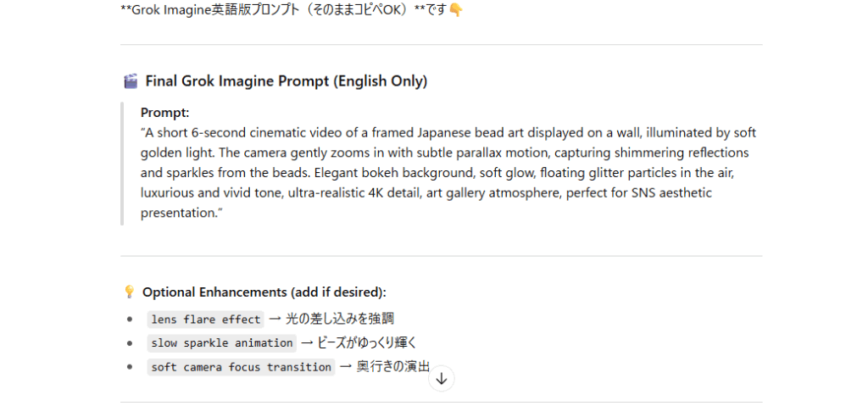Select the "slow sparkle animation" code chip
The width and height of the screenshot is (868, 406).
222,343
